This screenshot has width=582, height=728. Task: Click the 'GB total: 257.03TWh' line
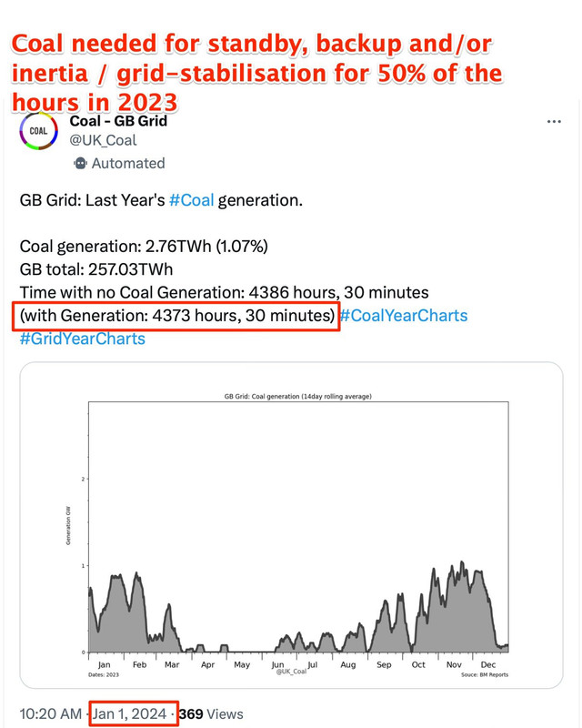95,270
